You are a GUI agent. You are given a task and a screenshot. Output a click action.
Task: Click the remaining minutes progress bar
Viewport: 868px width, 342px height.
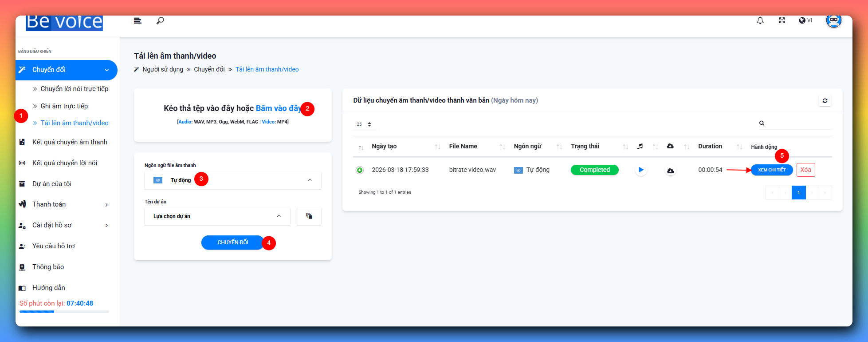click(x=64, y=312)
